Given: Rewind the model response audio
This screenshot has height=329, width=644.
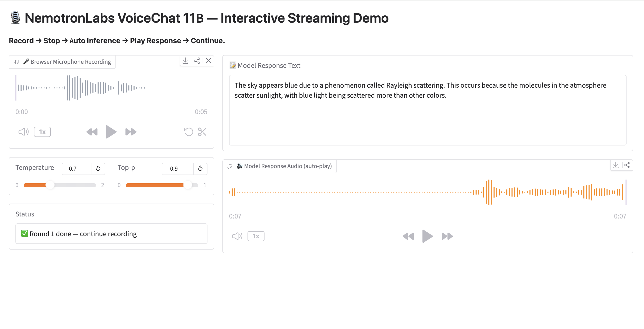Looking at the screenshot, I should [x=408, y=236].
